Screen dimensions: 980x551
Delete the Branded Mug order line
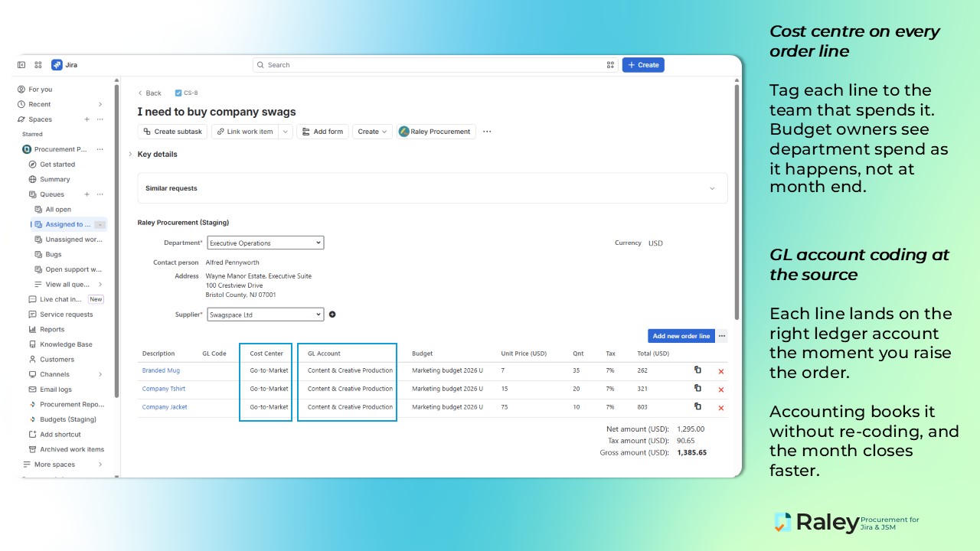pyautogui.click(x=721, y=371)
